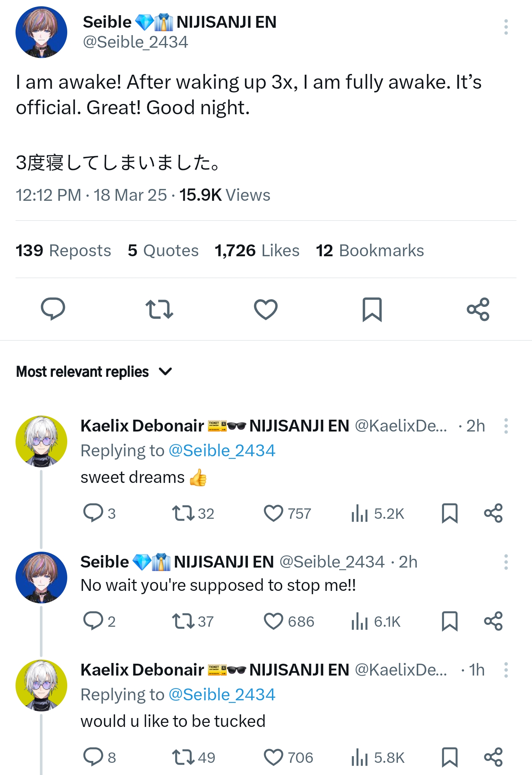Open the 12 Bookmarks count
This screenshot has height=775, width=532.
[x=370, y=251]
